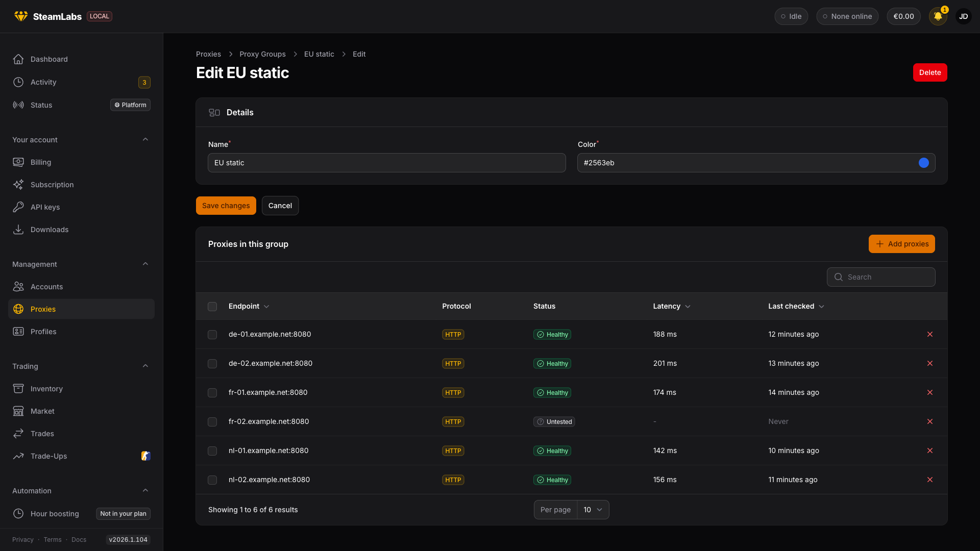Select the fr-02.example.net:8080 row checkbox

tap(212, 422)
